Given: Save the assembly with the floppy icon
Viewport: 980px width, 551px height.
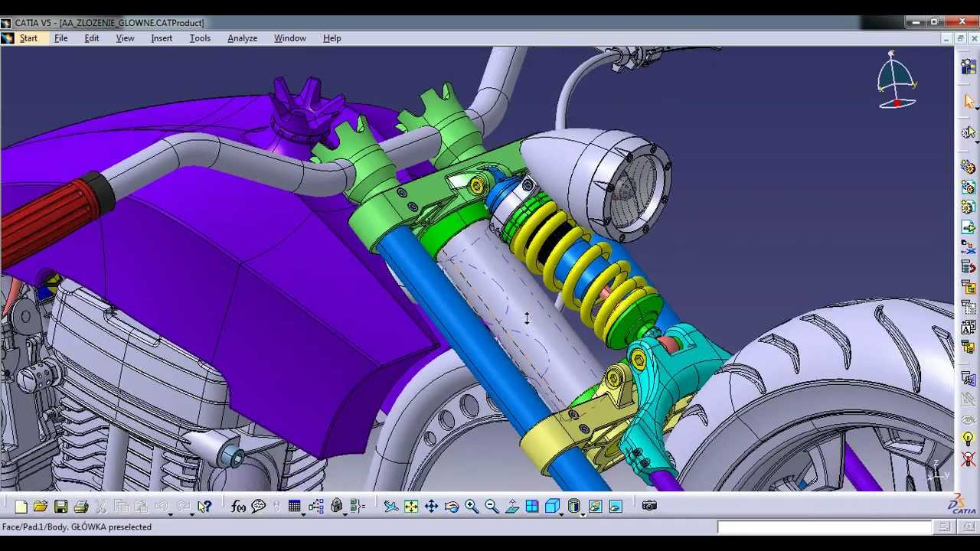Looking at the screenshot, I should pos(60,506).
